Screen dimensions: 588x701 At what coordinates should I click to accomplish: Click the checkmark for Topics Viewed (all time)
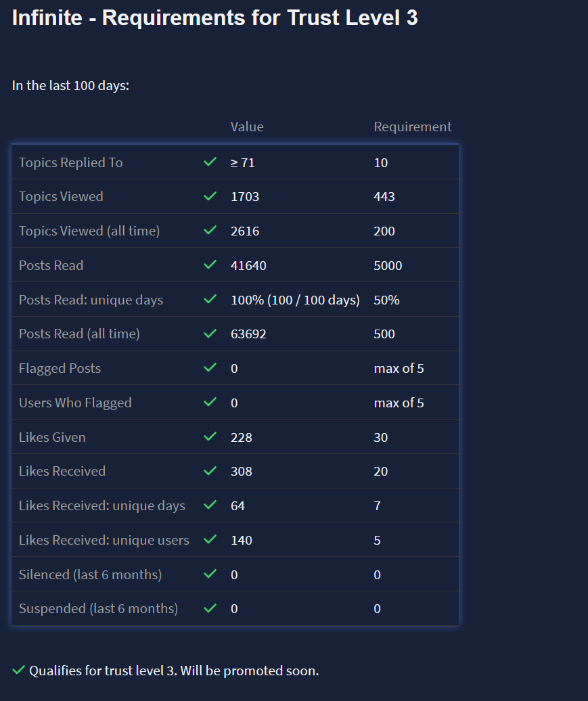click(210, 231)
